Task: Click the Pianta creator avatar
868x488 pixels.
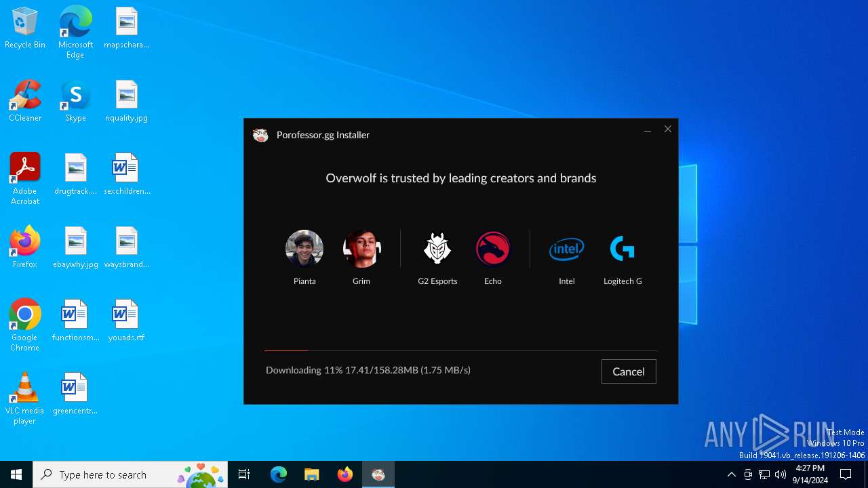Action: [304, 249]
